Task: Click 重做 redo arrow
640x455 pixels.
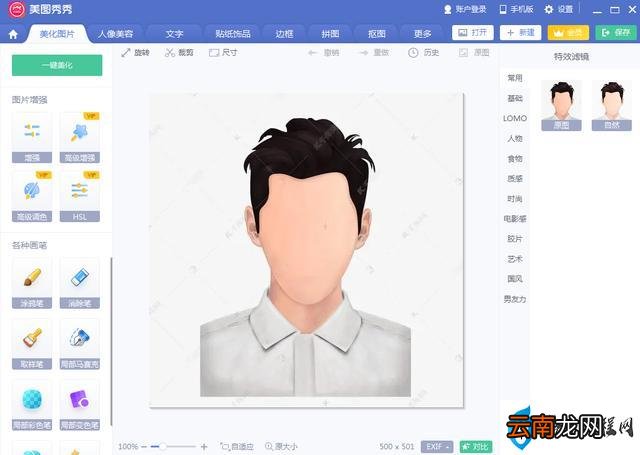Action: click(374, 53)
